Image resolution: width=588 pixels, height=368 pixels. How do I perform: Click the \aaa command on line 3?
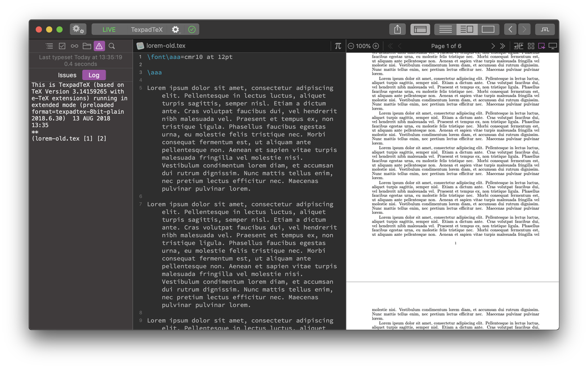pos(154,72)
